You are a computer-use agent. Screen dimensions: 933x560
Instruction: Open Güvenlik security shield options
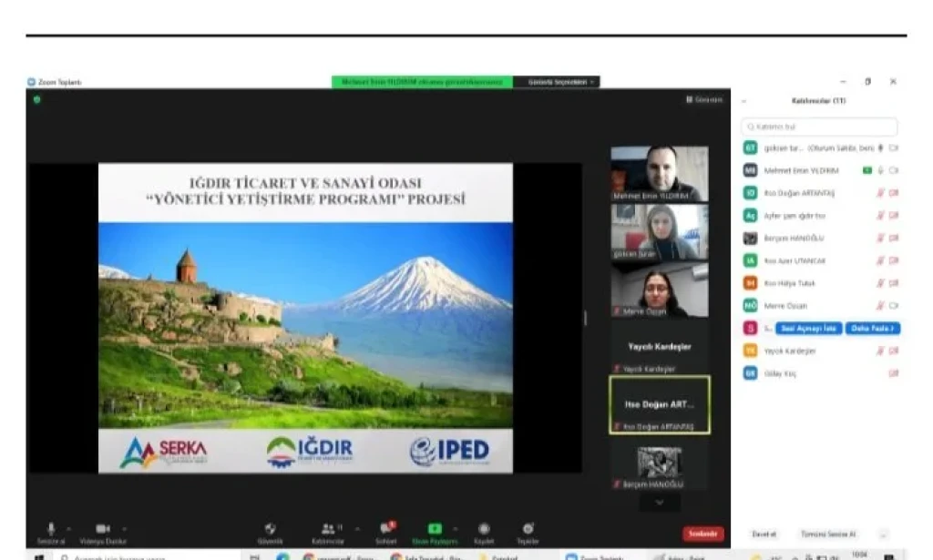[270, 533]
